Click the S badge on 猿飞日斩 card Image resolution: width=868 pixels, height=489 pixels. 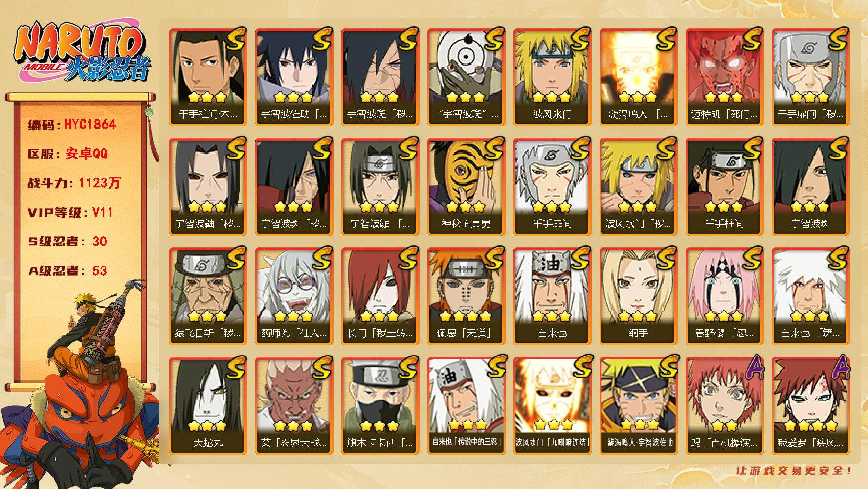(x=234, y=259)
